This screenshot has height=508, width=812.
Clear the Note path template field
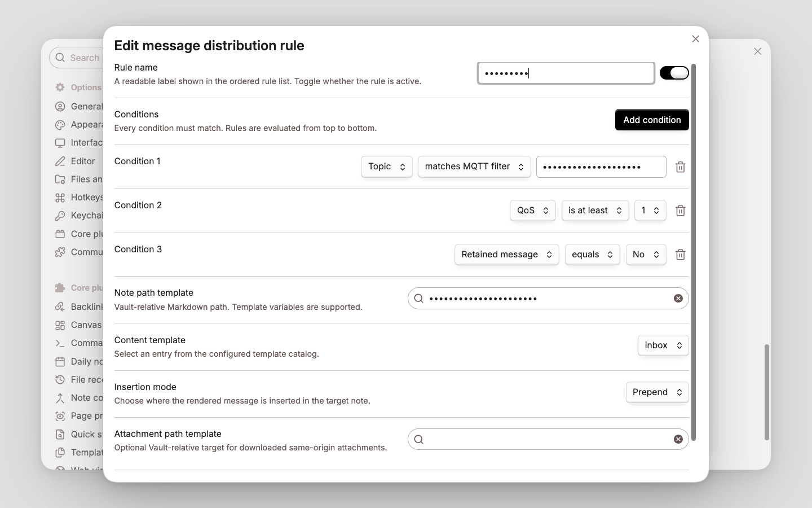click(678, 299)
